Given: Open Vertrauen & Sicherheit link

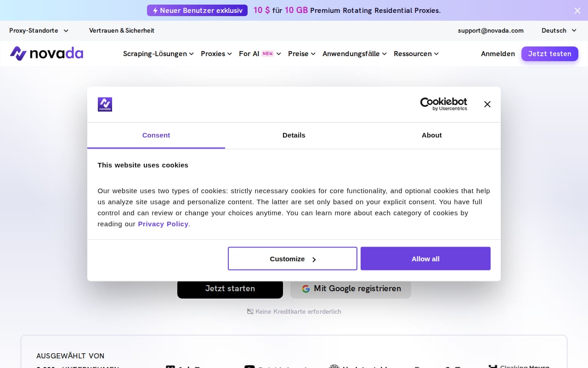Looking at the screenshot, I should pyautogui.click(x=122, y=30).
